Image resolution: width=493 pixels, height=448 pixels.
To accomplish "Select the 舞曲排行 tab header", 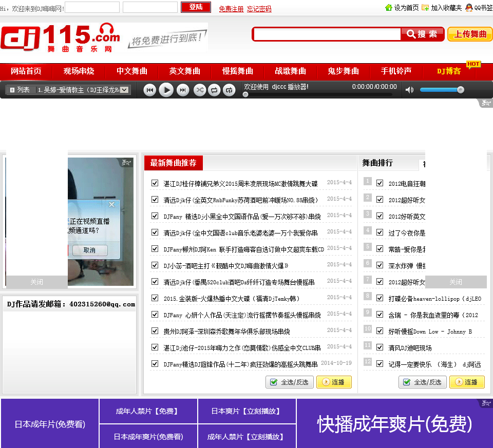I will tap(377, 163).
